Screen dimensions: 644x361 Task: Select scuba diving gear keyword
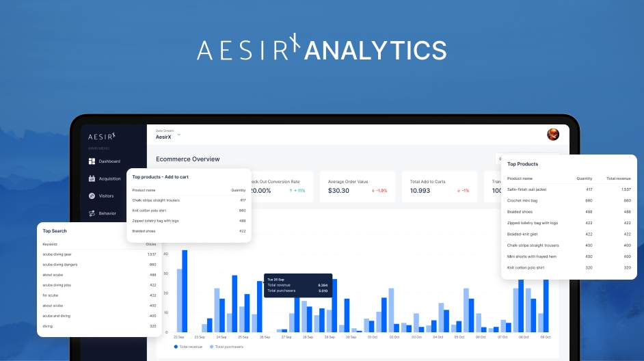pos(57,254)
